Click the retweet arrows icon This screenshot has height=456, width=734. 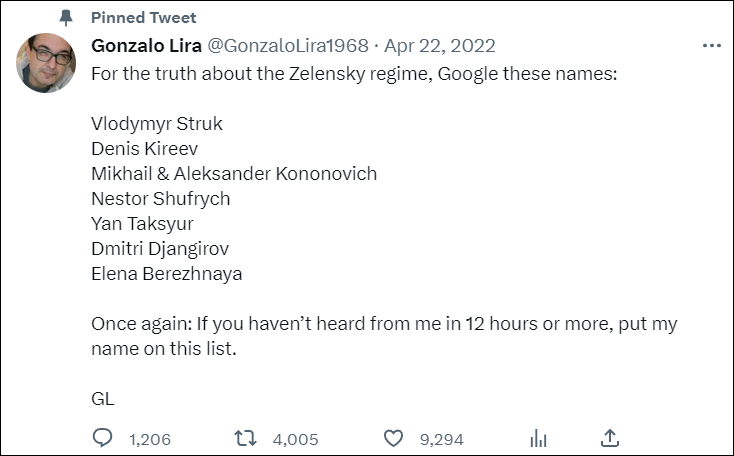click(244, 438)
